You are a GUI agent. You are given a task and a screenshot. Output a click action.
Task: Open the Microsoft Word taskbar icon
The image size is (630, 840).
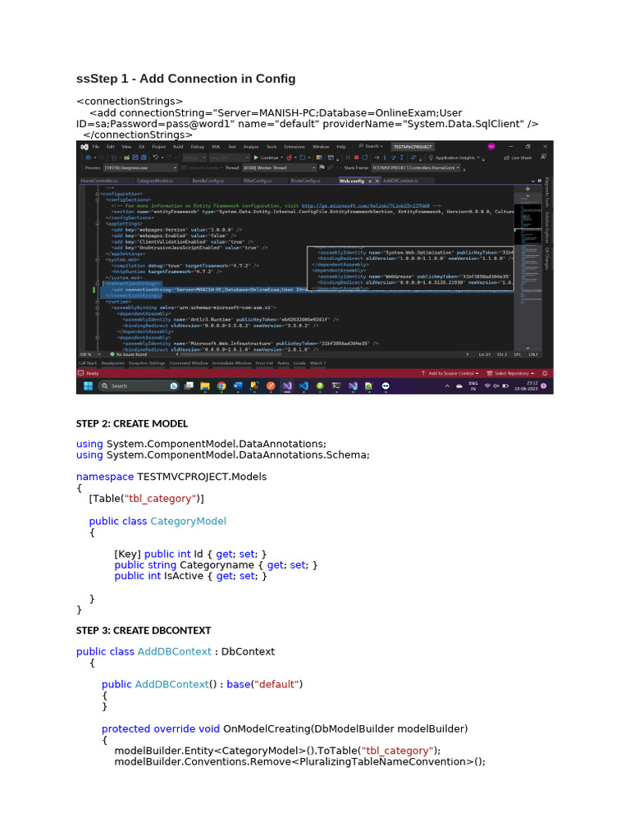coord(238,386)
